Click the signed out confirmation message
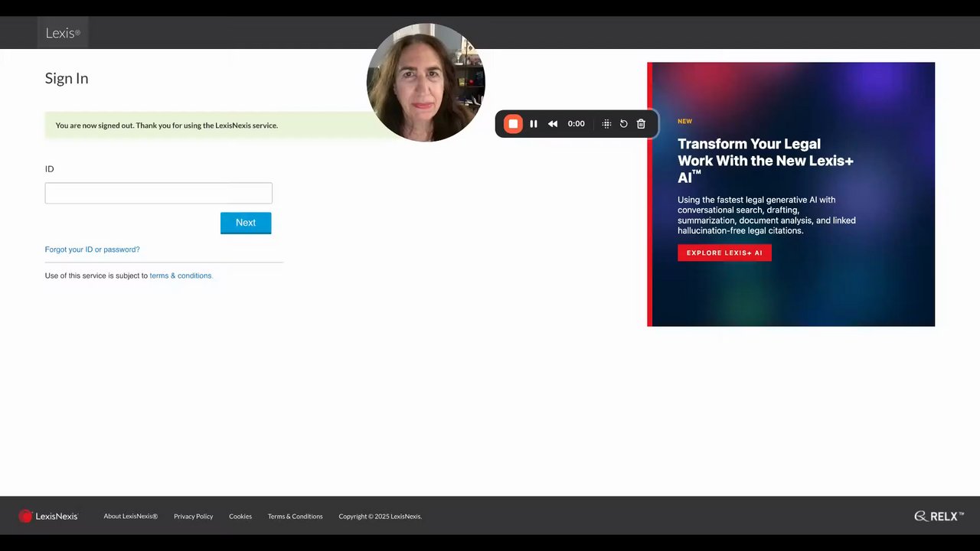 (167, 126)
